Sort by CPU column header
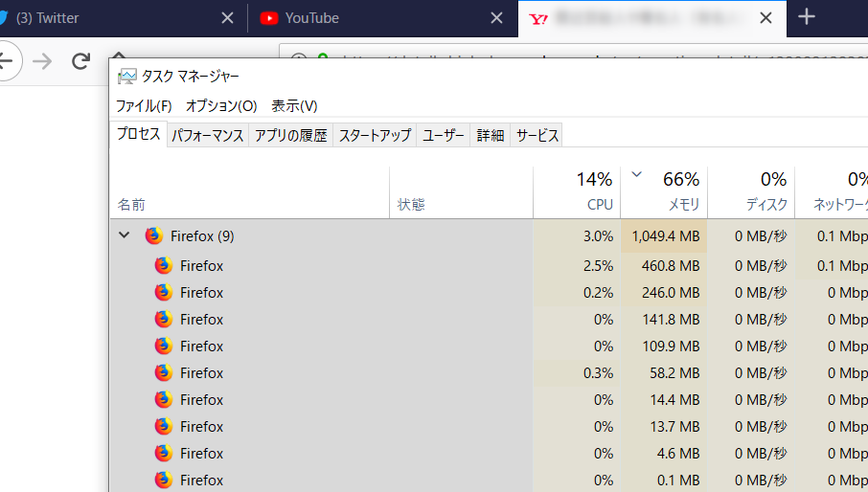This screenshot has width=868, height=492. point(577,192)
